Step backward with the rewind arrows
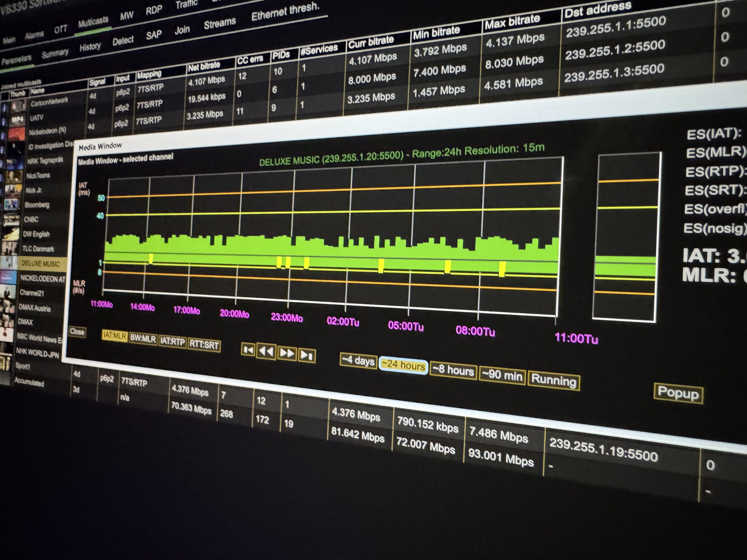 click(266, 352)
